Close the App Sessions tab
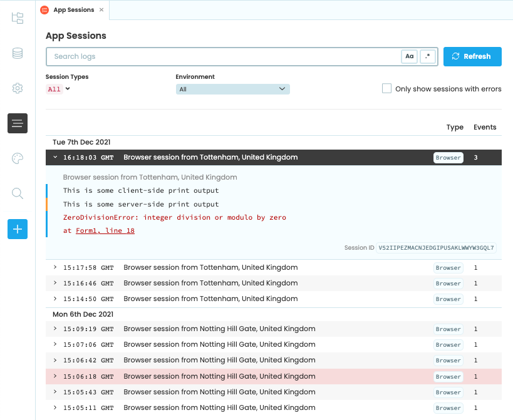 102,10
